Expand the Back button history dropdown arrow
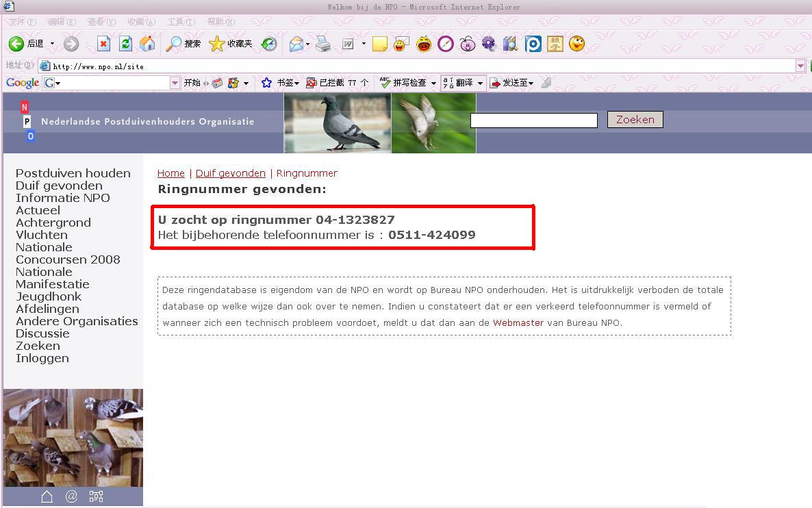 [52, 44]
